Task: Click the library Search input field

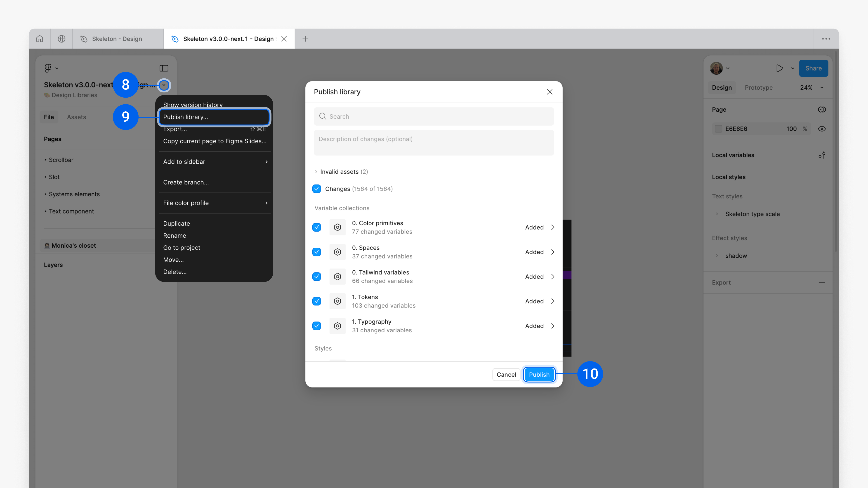Action: coord(434,117)
